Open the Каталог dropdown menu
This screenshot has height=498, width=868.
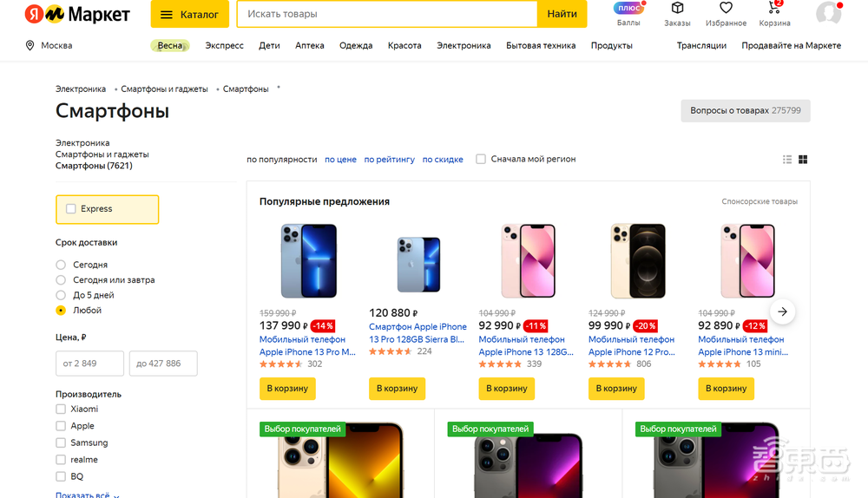pyautogui.click(x=189, y=14)
